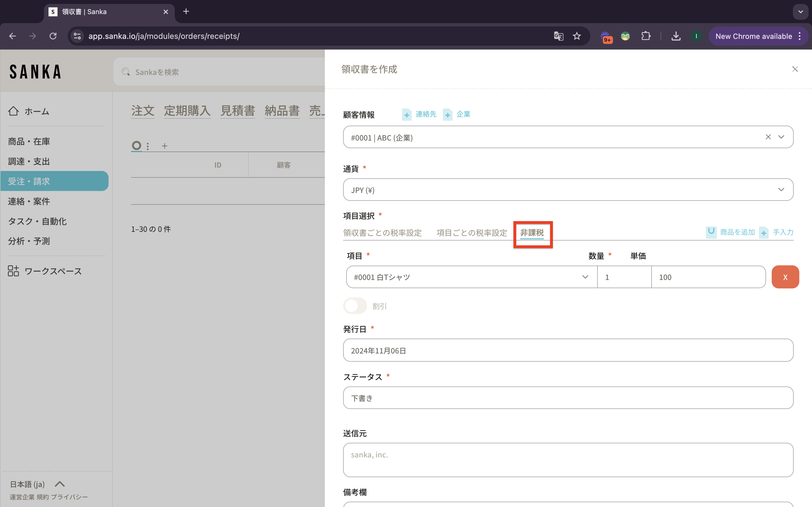Viewport: 812px width, 507px height.
Task: Switch to per-item tax rate tab
Action: pyautogui.click(x=471, y=233)
